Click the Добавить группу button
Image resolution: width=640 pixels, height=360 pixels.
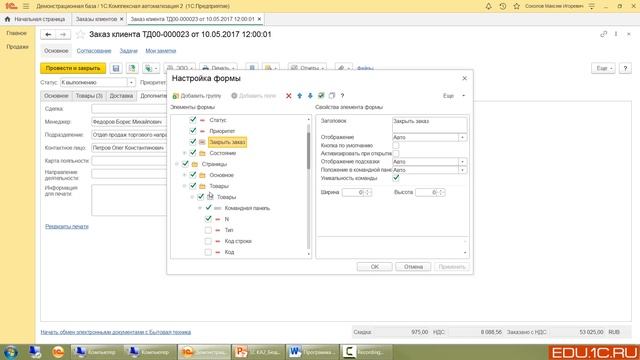coord(197,96)
